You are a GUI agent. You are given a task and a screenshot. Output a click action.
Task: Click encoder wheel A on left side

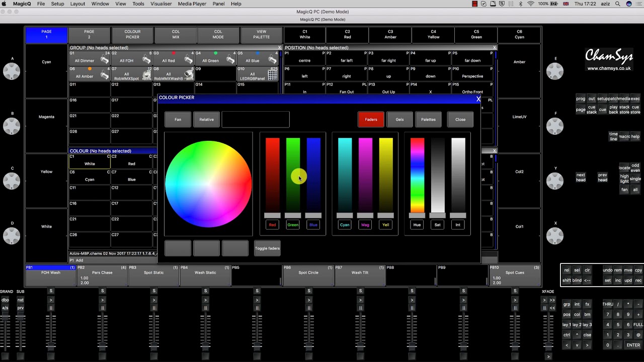pyautogui.click(x=12, y=71)
